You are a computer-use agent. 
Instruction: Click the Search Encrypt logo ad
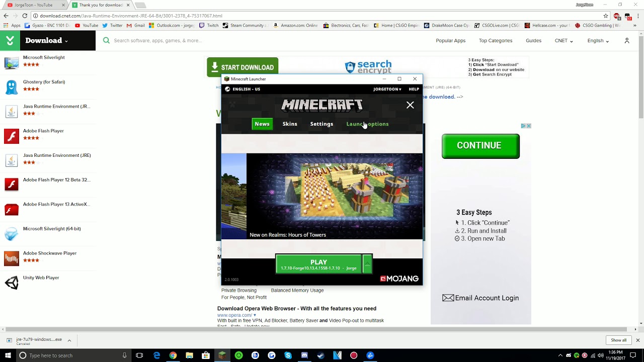pyautogui.click(x=368, y=66)
